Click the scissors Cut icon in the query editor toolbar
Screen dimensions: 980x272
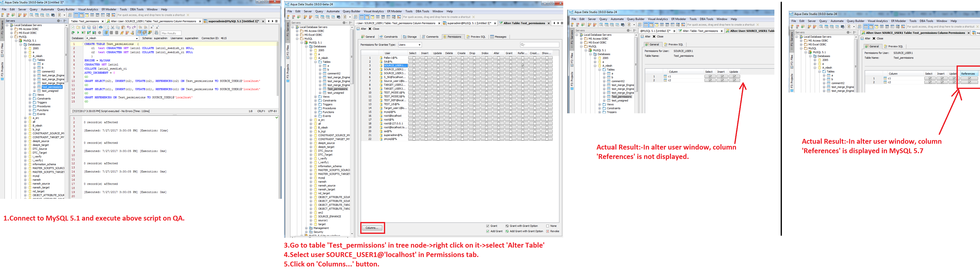[x=113, y=27]
